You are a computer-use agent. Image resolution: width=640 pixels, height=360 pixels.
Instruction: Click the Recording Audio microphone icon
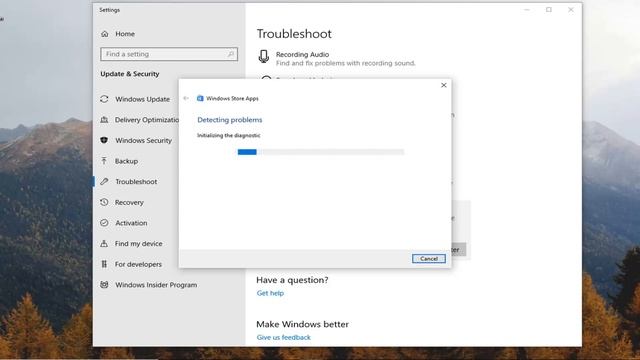coord(264,57)
